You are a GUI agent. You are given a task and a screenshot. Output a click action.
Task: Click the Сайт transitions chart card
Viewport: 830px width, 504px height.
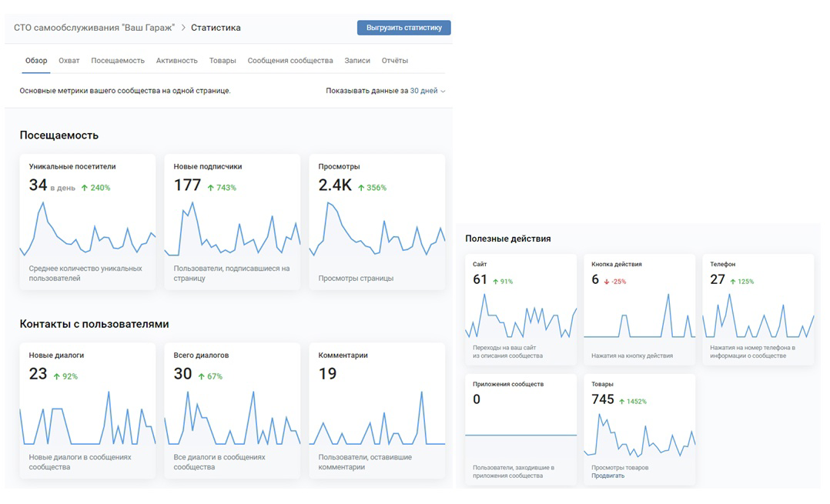pyautogui.click(x=520, y=309)
